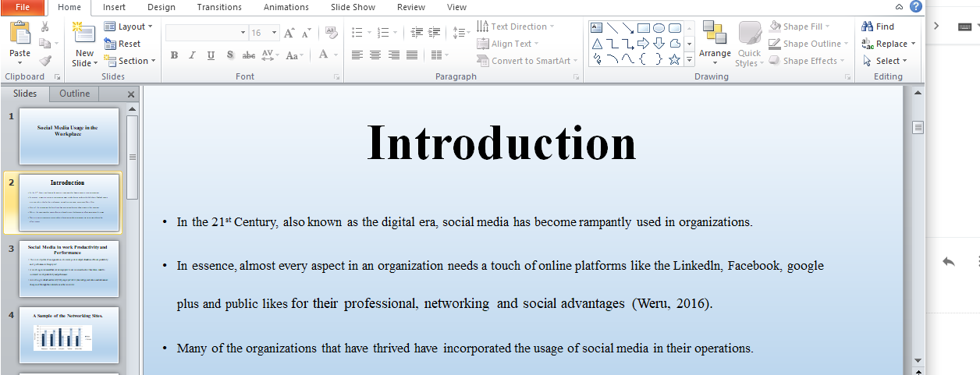980x375 pixels.
Task: Switch to the Design tab
Action: 162,7
